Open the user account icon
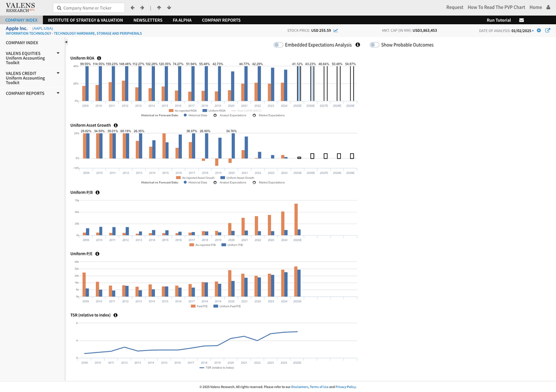This screenshot has height=392, width=556. pyautogui.click(x=548, y=7)
